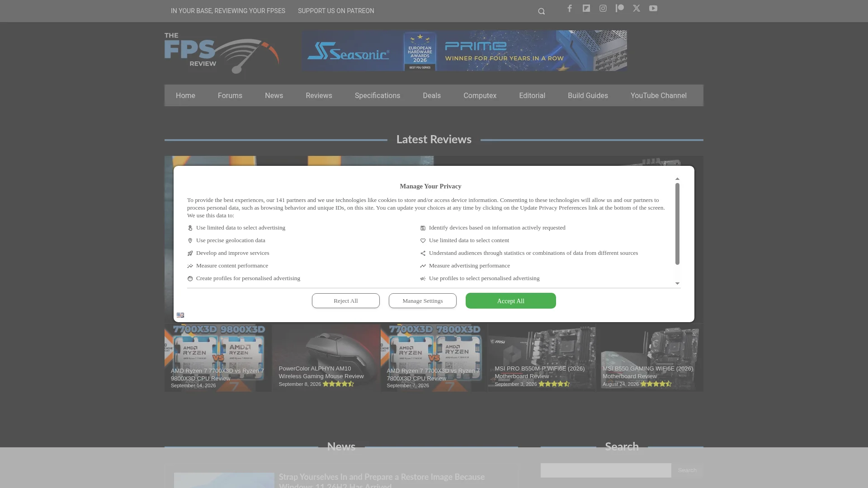Click the Manage Your Privacy heading text
The height and width of the screenshot is (488, 868).
click(430, 186)
